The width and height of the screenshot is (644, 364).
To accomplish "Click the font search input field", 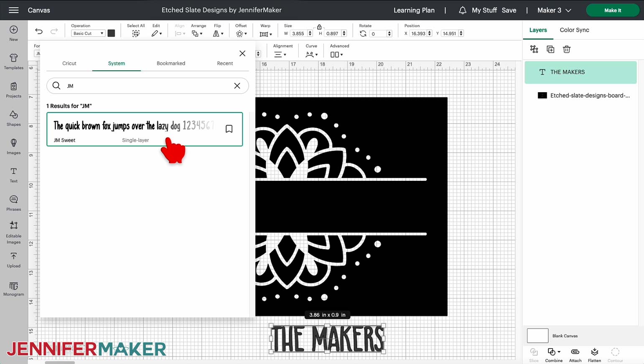I will tap(148, 86).
